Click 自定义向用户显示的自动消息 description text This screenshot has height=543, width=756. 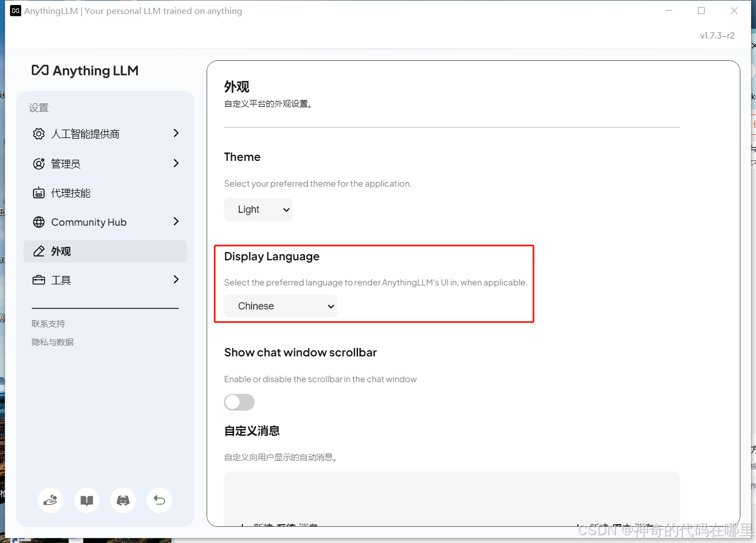coord(280,457)
